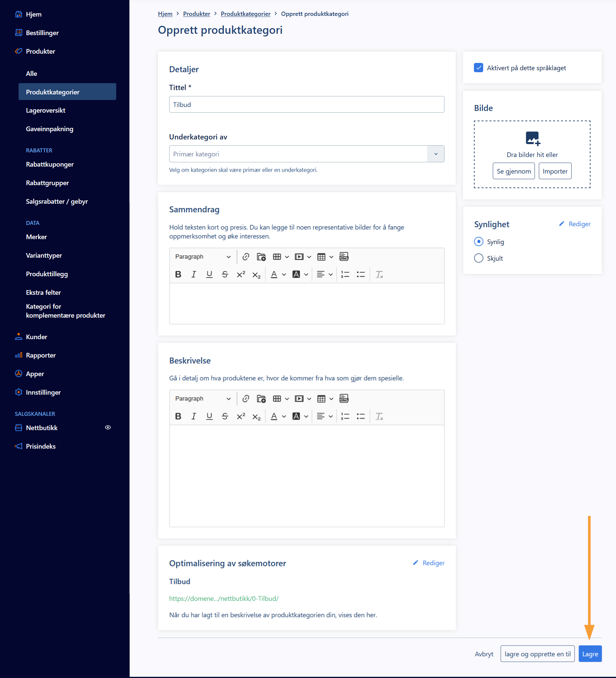616x678 pixels.
Task: Click into the Tittel input field
Action: (x=306, y=104)
